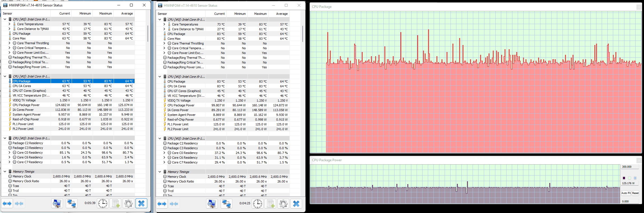The height and width of the screenshot is (213, 644).
Task: Expand Core Power Limit Exc... in 0:04:25 window
Action: 164,53
